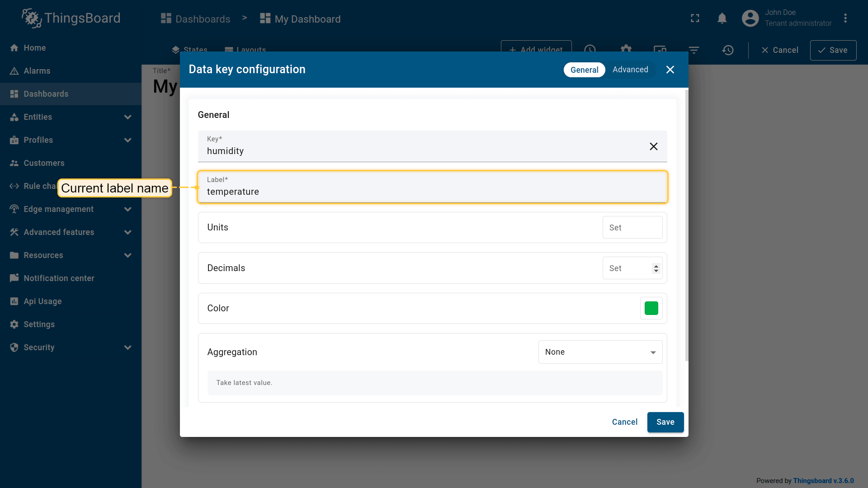The image size is (868, 488).
Task: Open the user account avatar icon
Action: [750, 19]
